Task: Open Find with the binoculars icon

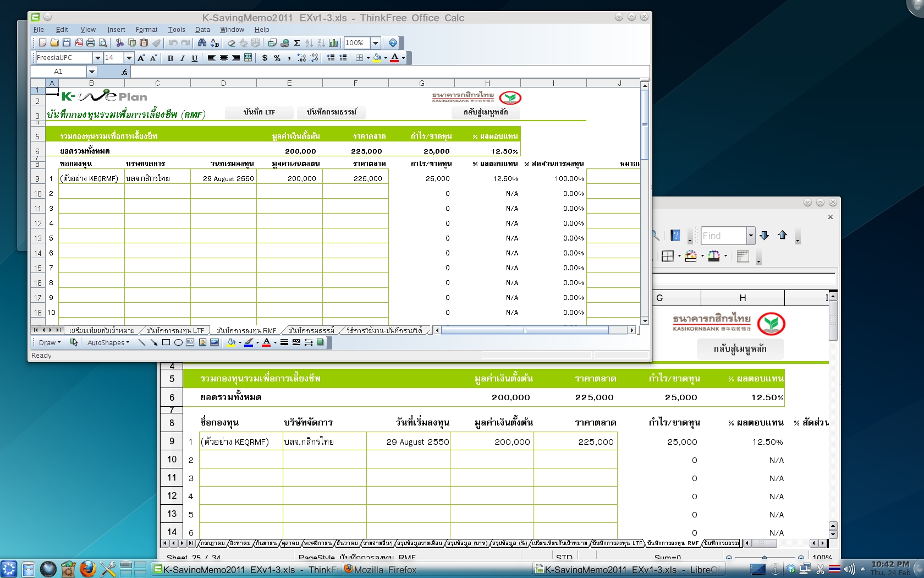Action: coord(202,43)
